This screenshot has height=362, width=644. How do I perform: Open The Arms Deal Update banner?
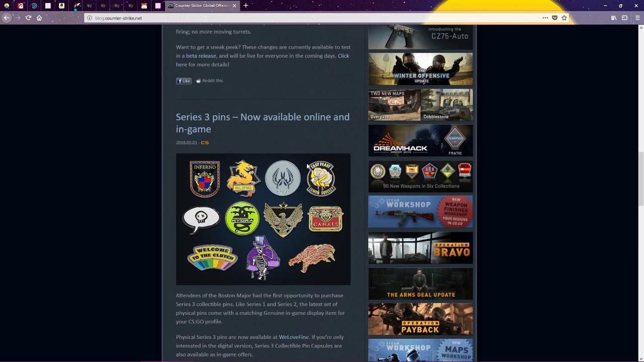[421, 284]
